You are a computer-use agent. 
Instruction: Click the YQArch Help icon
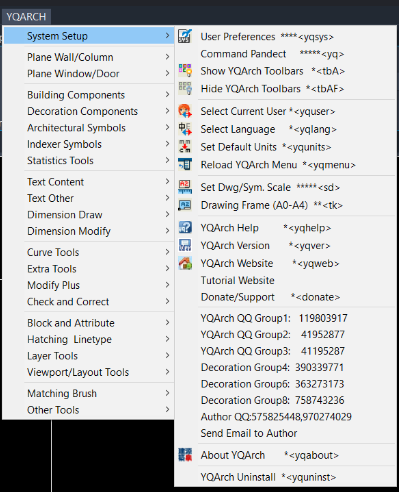point(185,227)
